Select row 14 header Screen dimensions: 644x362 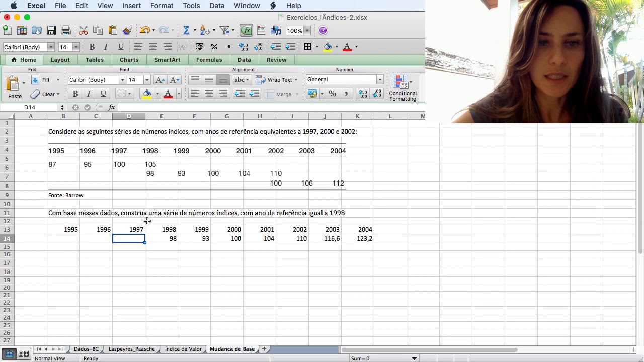[x=7, y=239]
